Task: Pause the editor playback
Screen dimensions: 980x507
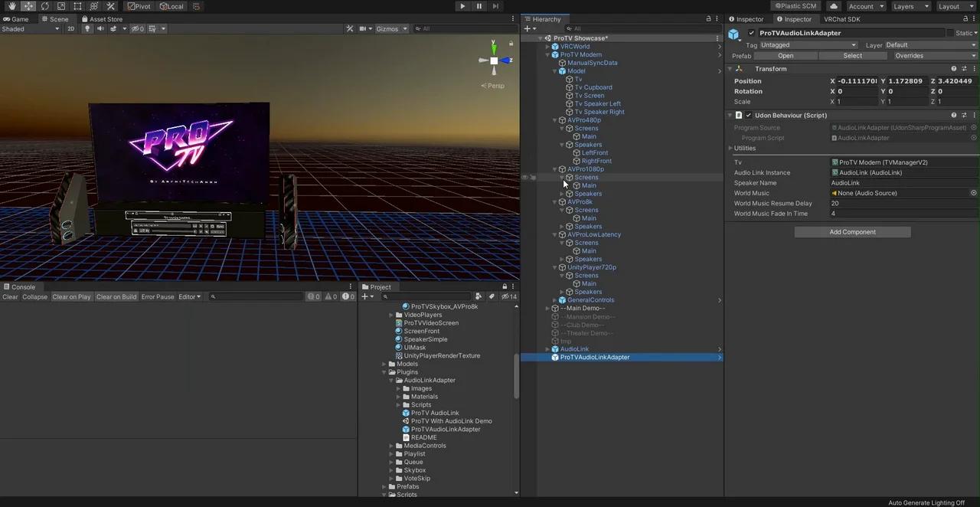Action: (479, 6)
